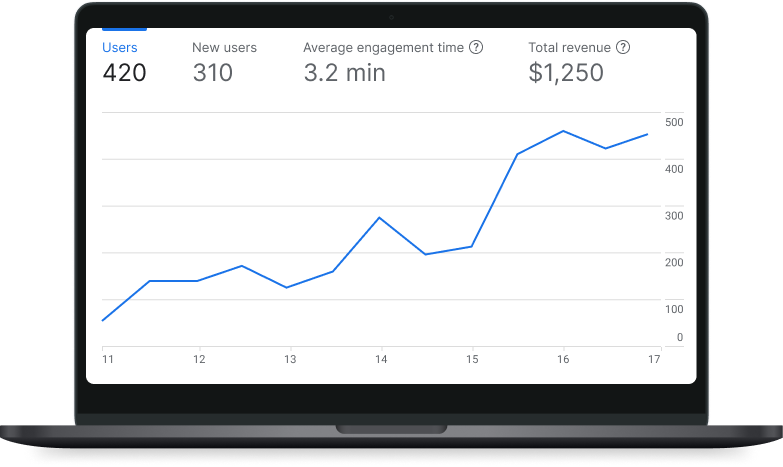Screen dimensions: 783x467
Task: Open the Total revenue tab
Action: coord(569,47)
